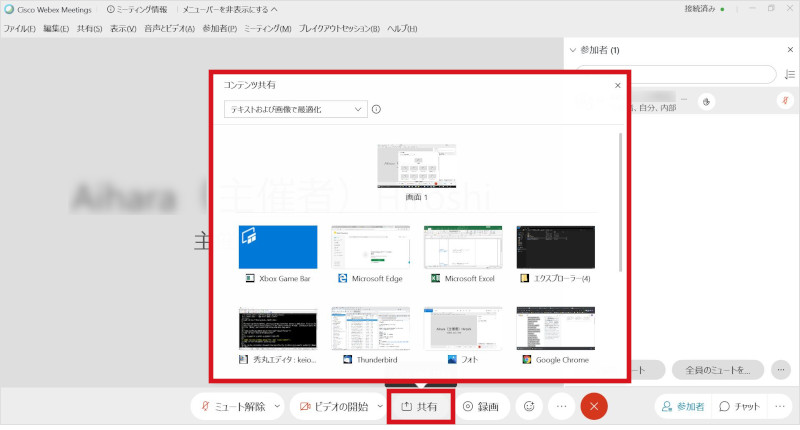This screenshot has height=430, width=800.
Task: Open the 音声とビデオ(A) menu
Action: click(x=169, y=28)
